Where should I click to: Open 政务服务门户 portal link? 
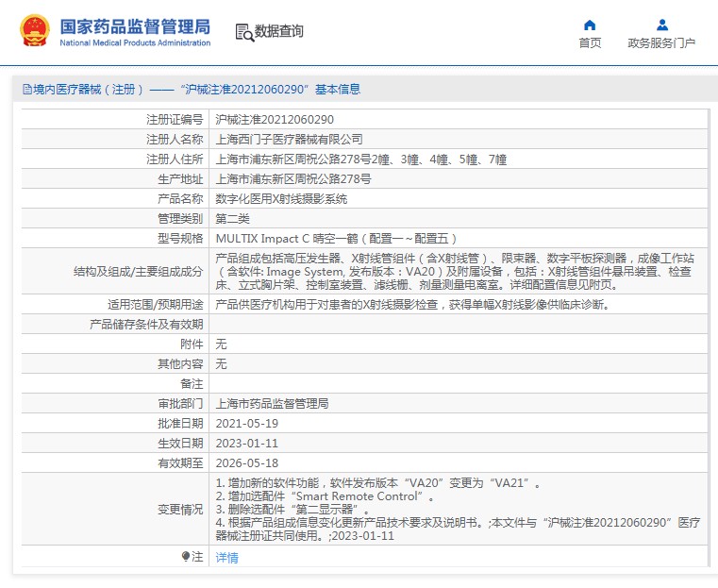(661, 43)
